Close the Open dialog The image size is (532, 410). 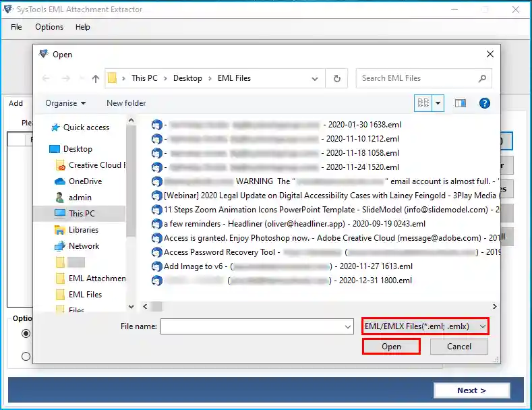pos(490,54)
